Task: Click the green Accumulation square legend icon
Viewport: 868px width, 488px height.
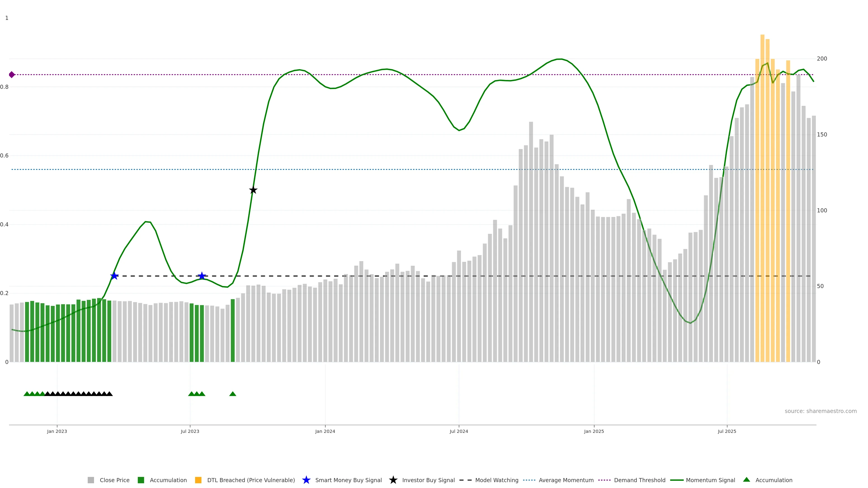Action: (141, 480)
